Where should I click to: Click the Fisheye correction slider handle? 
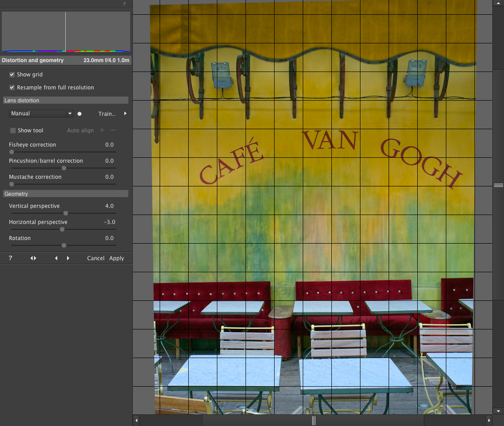pos(12,152)
